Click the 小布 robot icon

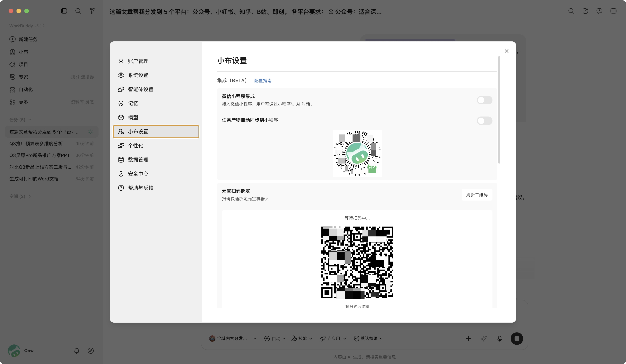tap(13, 52)
